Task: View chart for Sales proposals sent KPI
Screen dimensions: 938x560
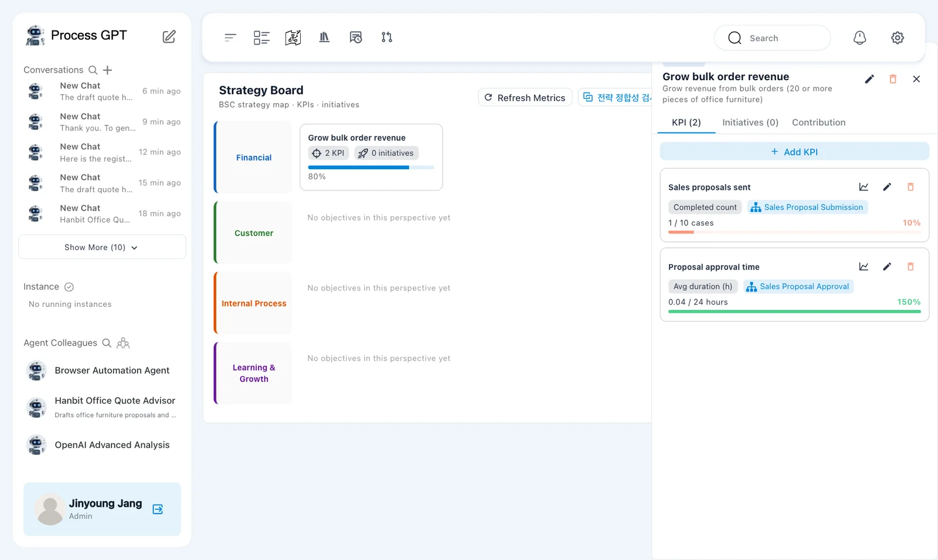Action: click(864, 187)
